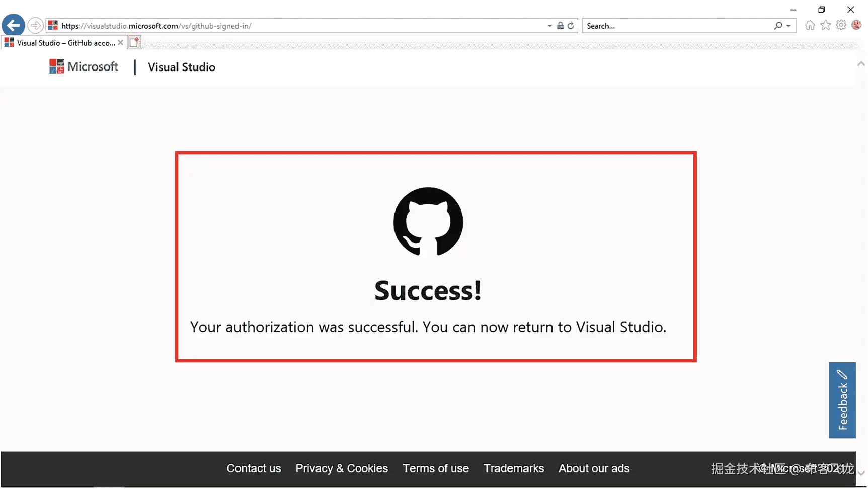The height and width of the screenshot is (489, 868).
Task: Click into the Search... box
Action: pyautogui.click(x=678, y=26)
